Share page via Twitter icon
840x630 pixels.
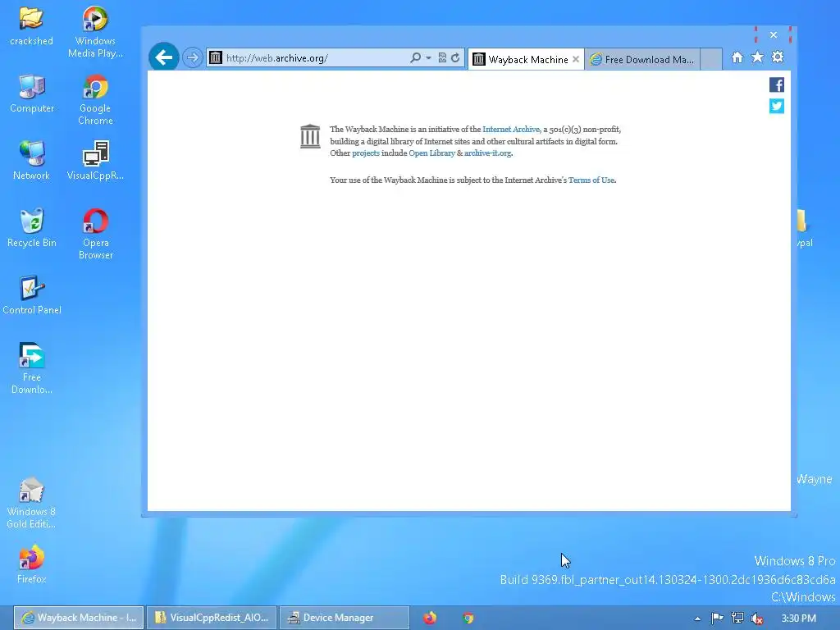pos(777,106)
